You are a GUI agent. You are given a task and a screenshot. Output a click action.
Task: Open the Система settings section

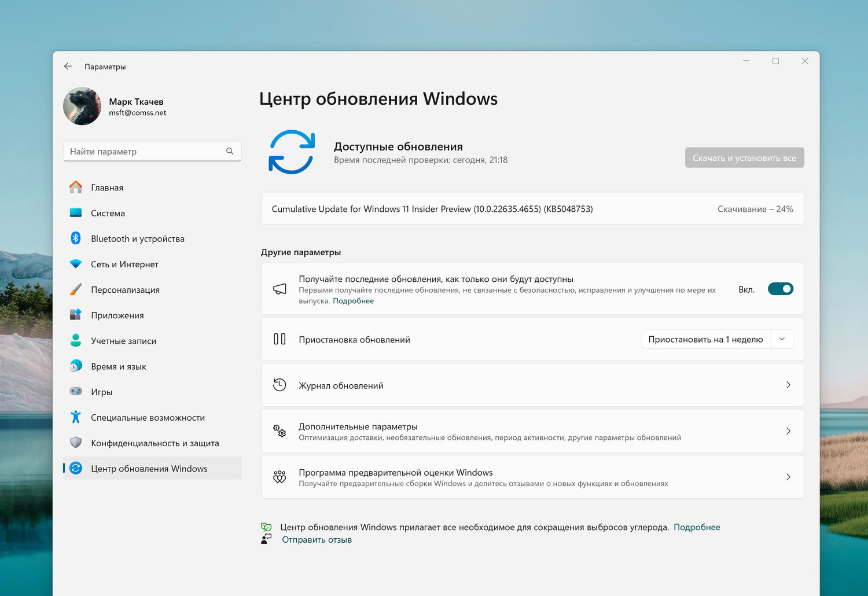coord(108,213)
